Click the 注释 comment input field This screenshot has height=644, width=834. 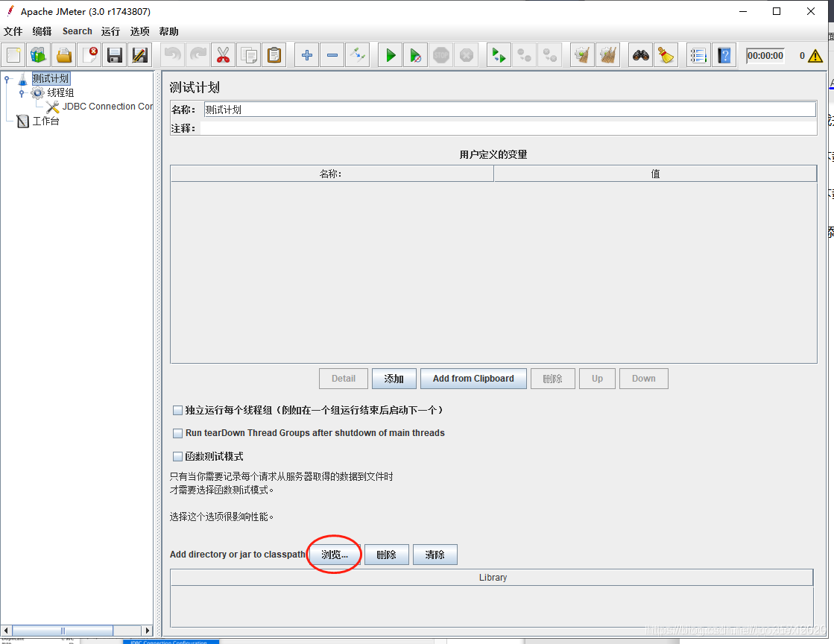508,128
